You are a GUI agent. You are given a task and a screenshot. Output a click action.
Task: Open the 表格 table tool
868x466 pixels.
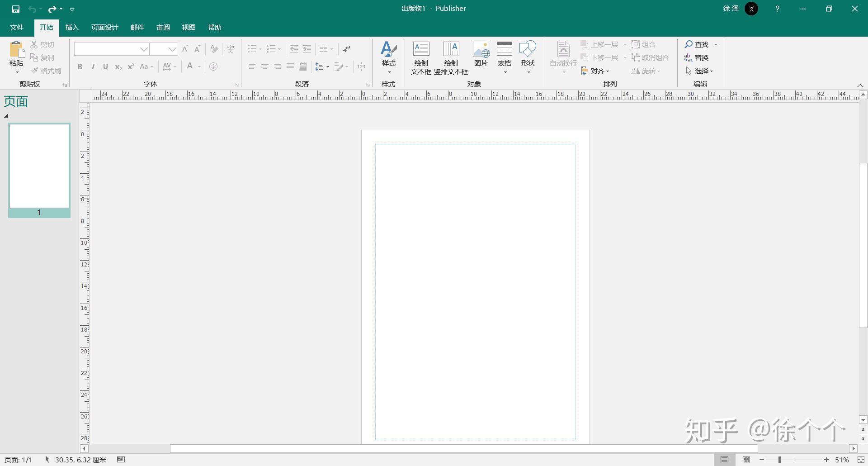tap(505, 57)
